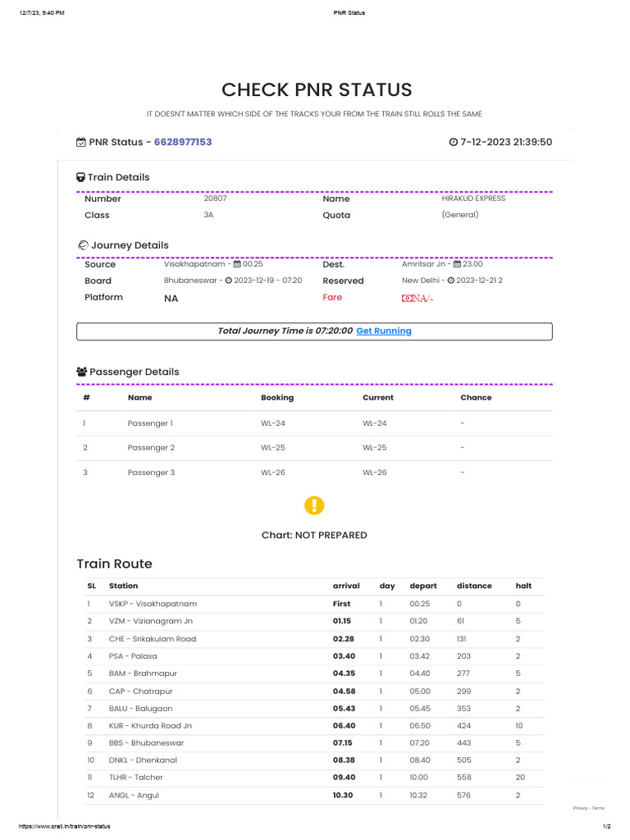The image size is (630, 840).
Task: Click the clock icon beside the 7-12-2023 timestamp
Action: [454, 143]
